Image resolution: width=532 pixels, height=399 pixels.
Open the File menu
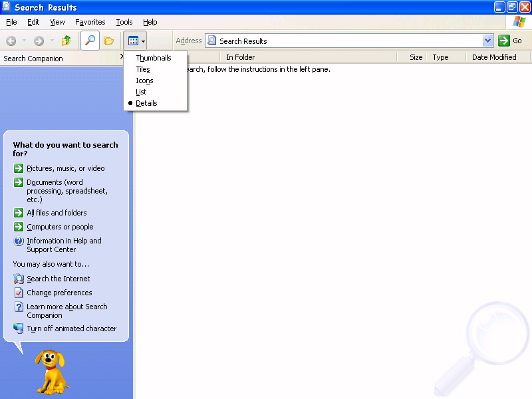coord(11,22)
